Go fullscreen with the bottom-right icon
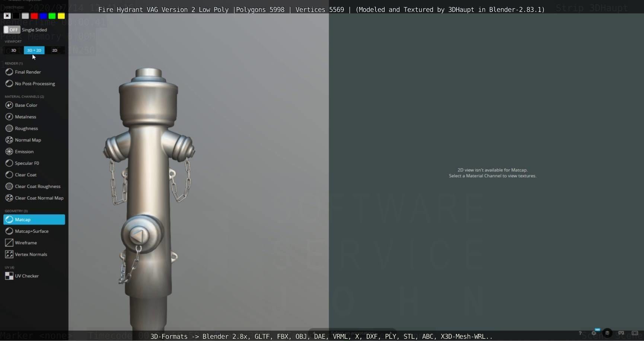644x341 pixels. pyautogui.click(x=635, y=333)
